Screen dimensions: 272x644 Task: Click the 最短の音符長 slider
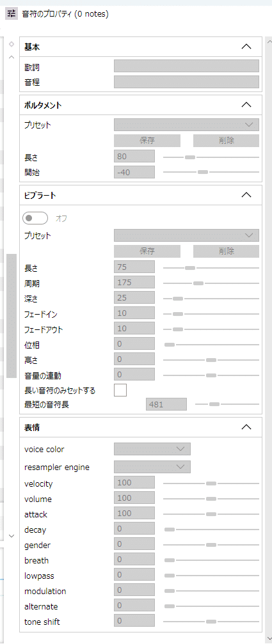point(227,404)
